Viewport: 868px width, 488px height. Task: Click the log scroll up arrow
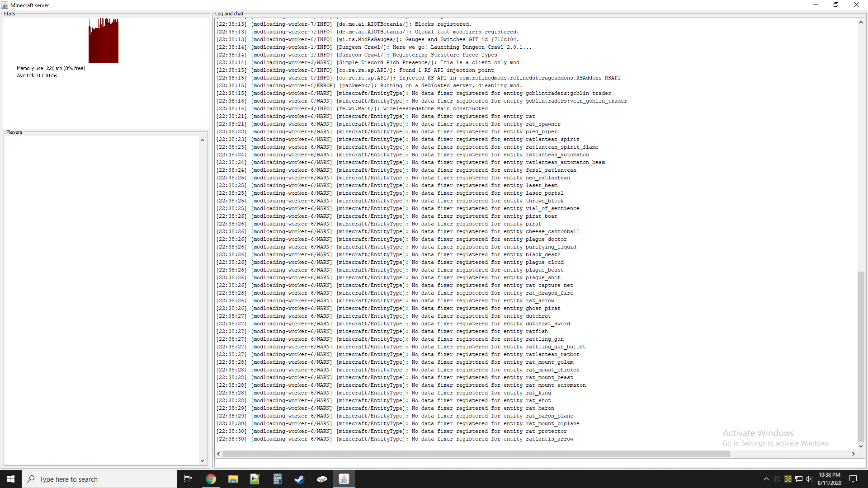(x=861, y=22)
